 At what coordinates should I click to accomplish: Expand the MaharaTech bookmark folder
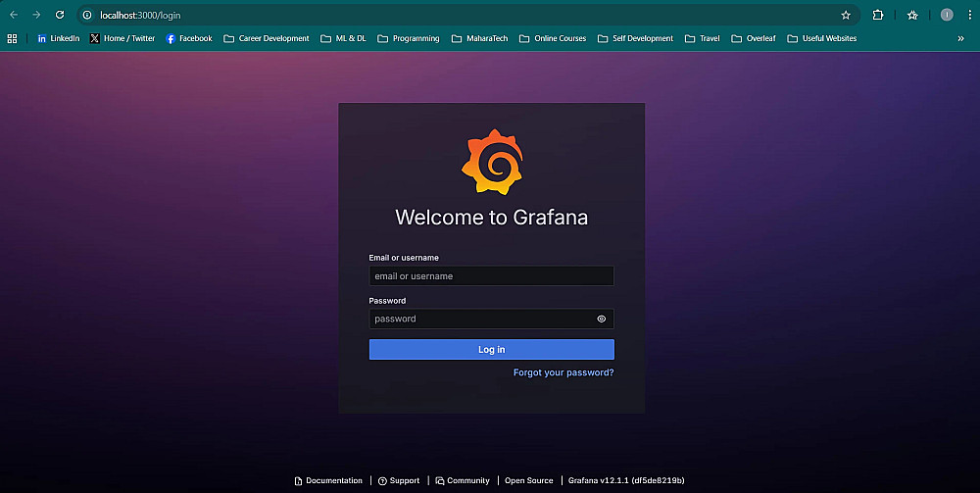[x=479, y=39]
